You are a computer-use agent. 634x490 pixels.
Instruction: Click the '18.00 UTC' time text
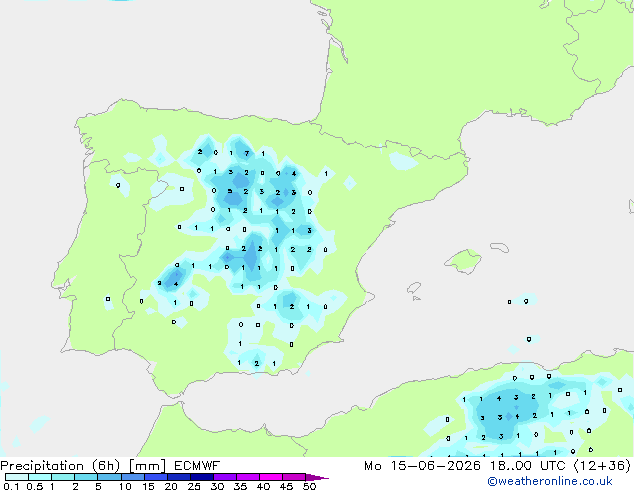(527, 466)
